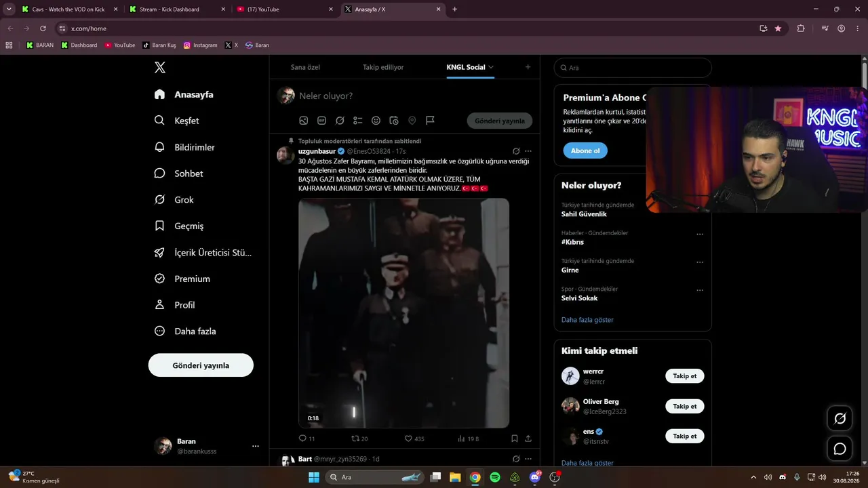Open floating Grok button at bottom right

(840, 418)
